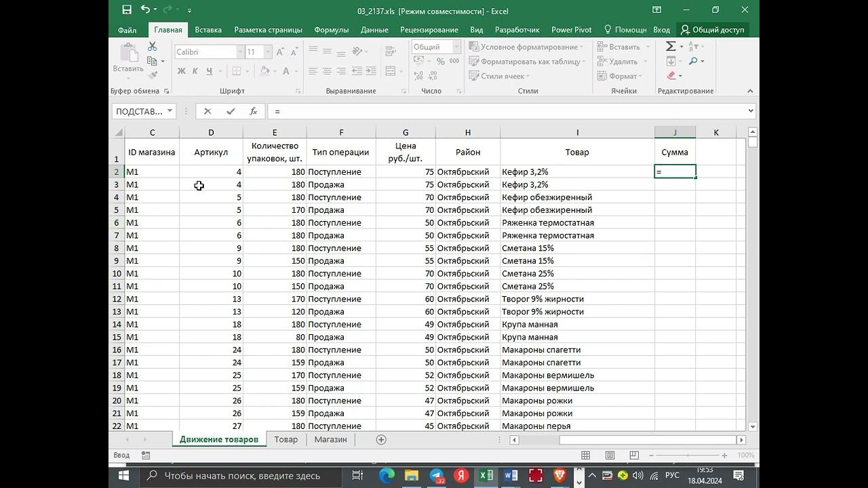Open the Форматировать как таблицу dropdown
This screenshot has height=488, width=868.
pyautogui.click(x=527, y=62)
